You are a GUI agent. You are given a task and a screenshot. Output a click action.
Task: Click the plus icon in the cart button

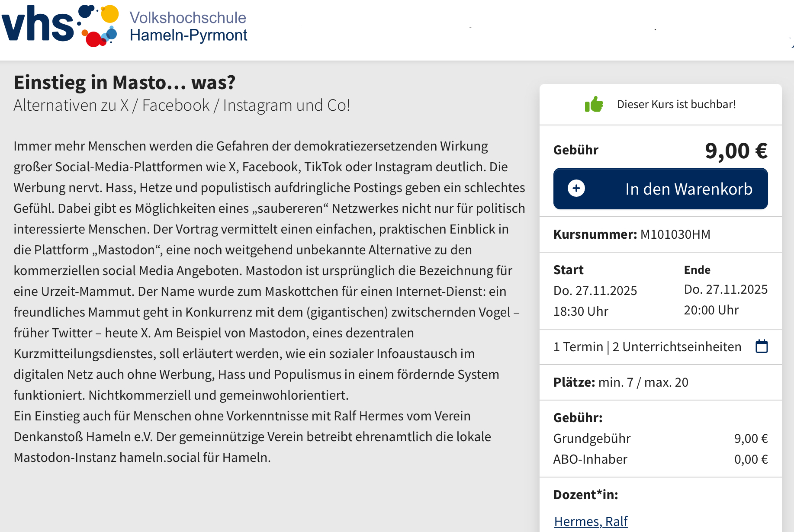pyautogui.click(x=576, y=189)
